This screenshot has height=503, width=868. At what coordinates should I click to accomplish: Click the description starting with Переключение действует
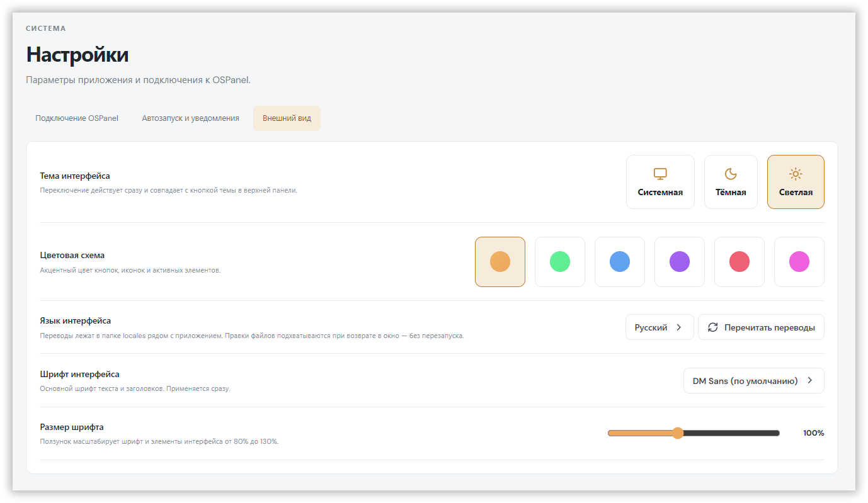point(168,191)
